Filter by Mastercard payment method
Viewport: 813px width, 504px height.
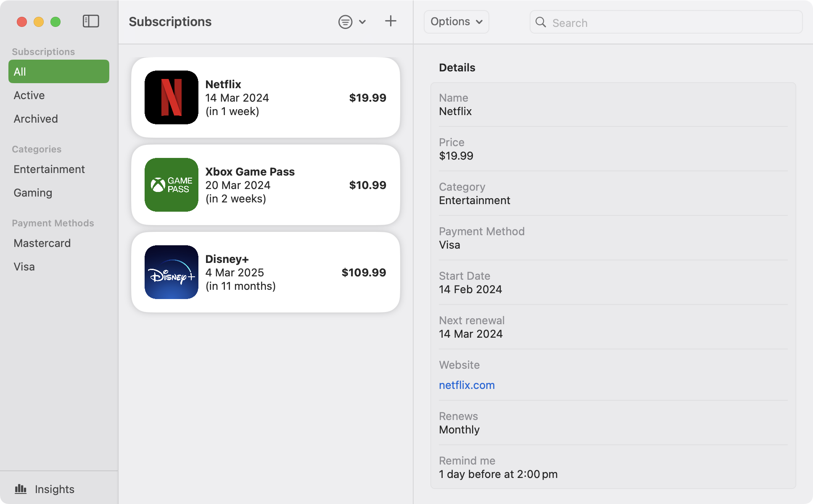point(42,243)
